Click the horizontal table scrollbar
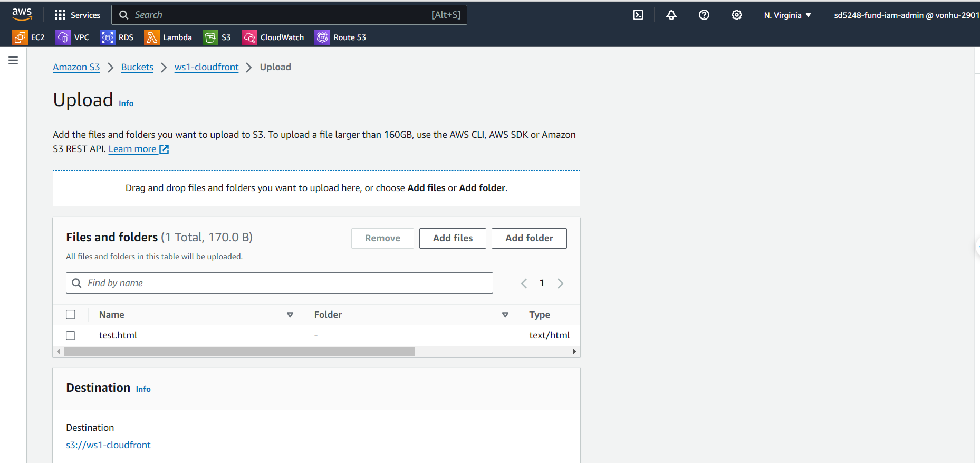980x463 pixels. pyautogui.click(x=239, y=352)
